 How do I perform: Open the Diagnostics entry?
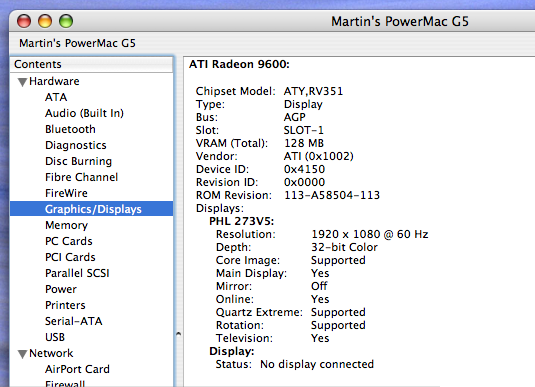pos(76,145)
